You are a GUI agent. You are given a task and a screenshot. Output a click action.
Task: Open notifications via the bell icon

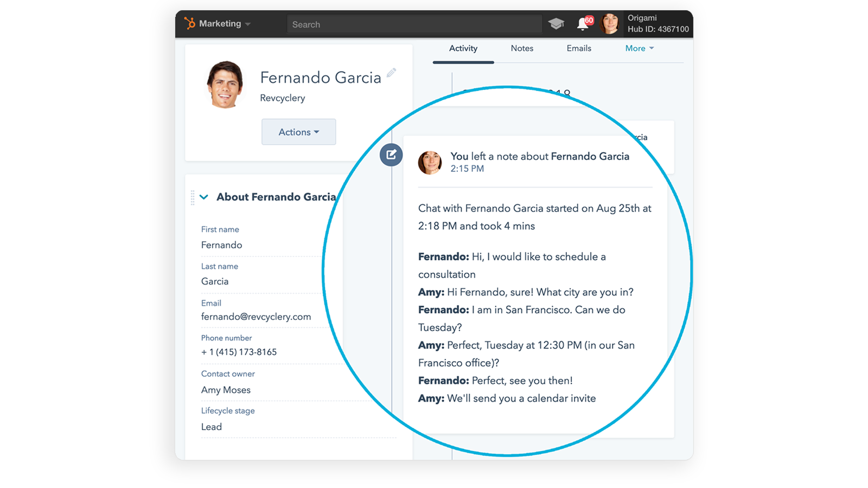pyautogui.click(x=583, y=25)
